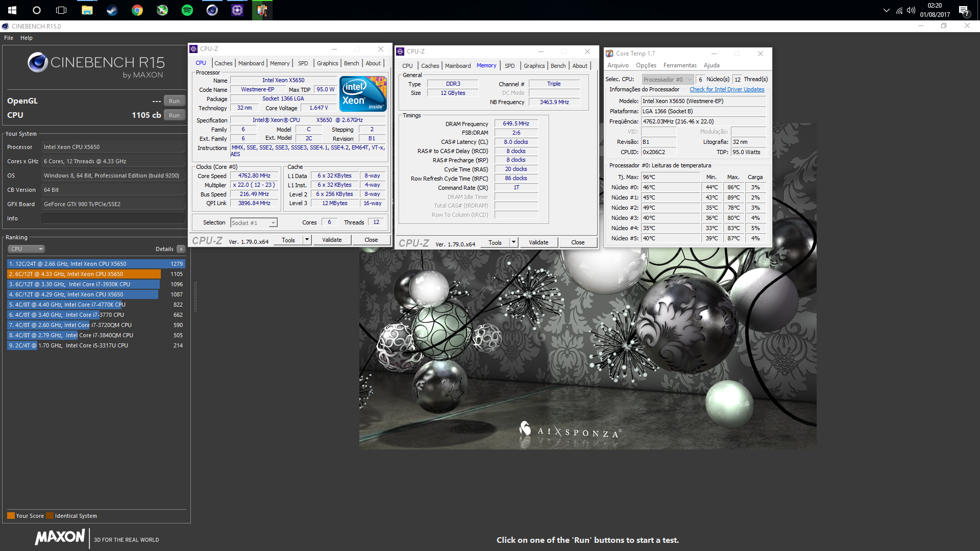Open the Action Center notifications
Image resolution: width=980 pixels, height=551 pixels.
[x=964, y=11]
